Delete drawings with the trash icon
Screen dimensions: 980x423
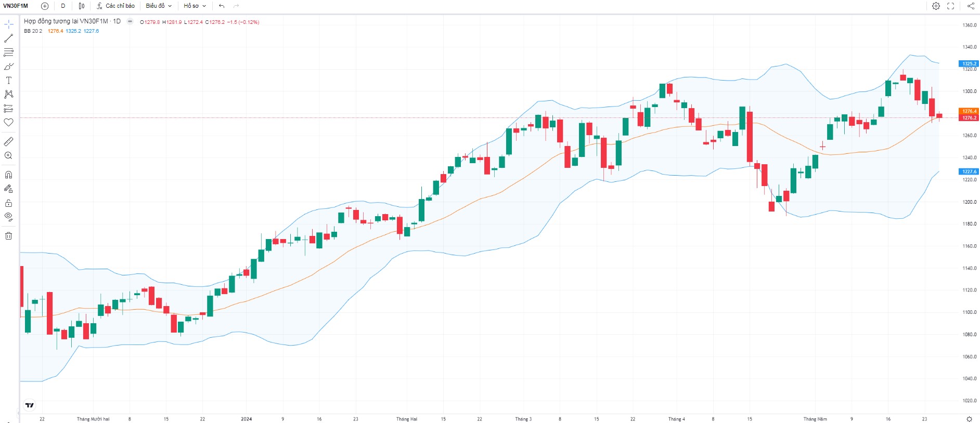(x=8, y=236)
